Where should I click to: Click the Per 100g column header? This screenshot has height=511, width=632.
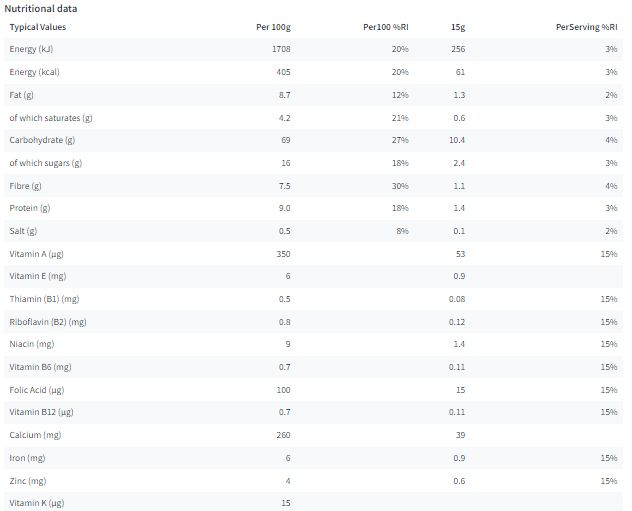point(273,27)
